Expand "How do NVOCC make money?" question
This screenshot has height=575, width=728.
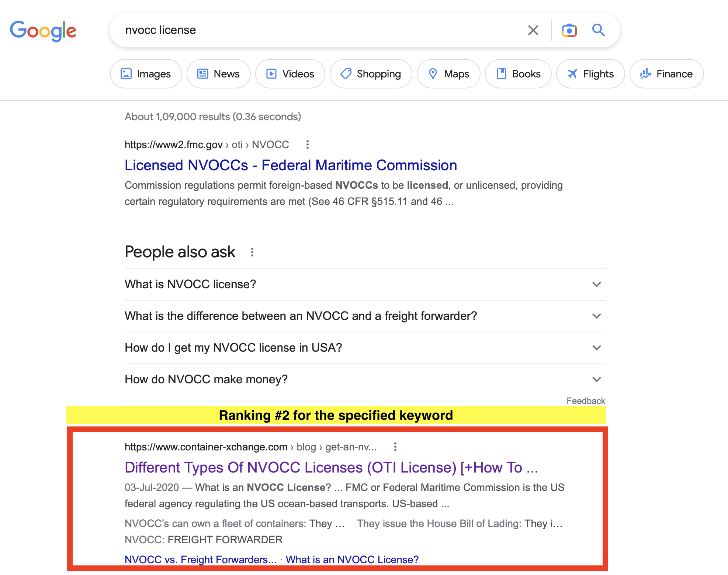pyautogui.click(x=596, y=379)
